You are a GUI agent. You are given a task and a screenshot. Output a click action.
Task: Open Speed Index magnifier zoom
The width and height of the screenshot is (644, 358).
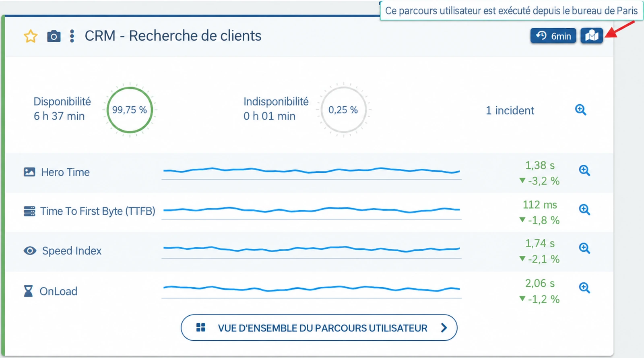tap(584, 248)
